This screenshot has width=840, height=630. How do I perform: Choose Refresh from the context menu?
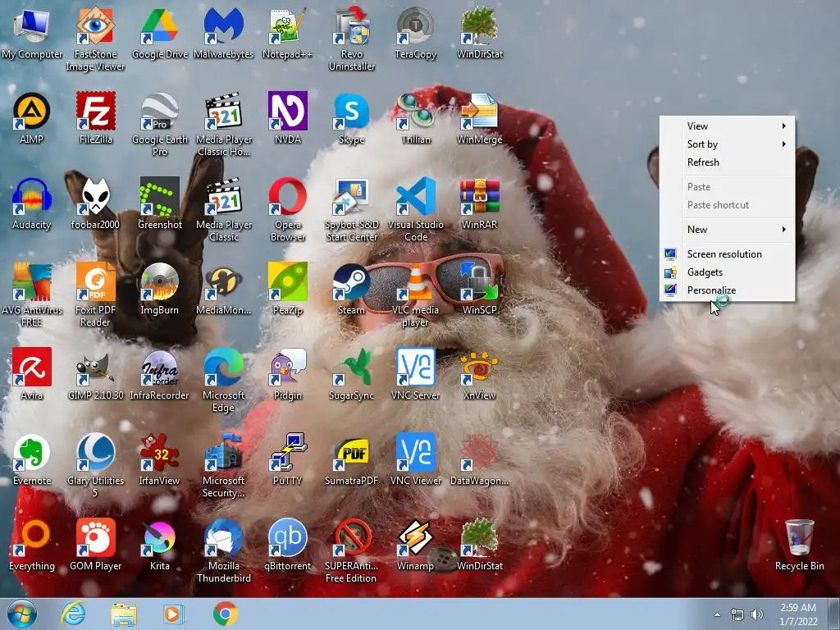[727, 162]
